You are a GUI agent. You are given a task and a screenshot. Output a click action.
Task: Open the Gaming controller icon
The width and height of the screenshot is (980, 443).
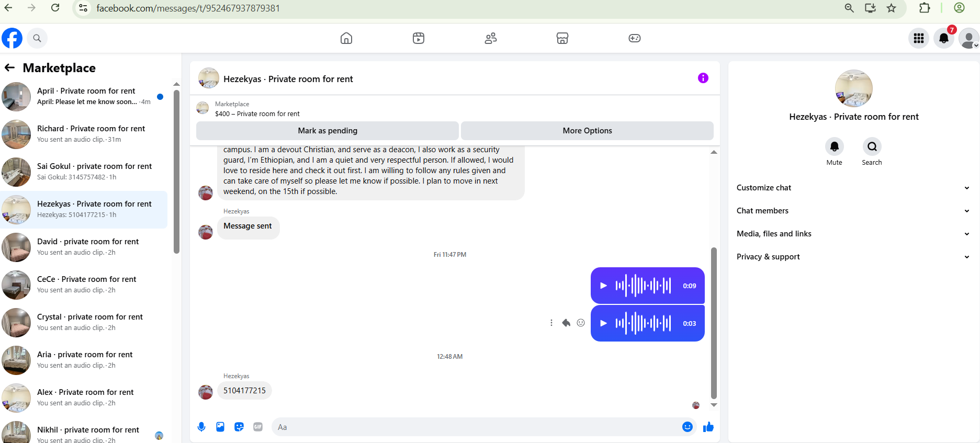tap(635, 38)
